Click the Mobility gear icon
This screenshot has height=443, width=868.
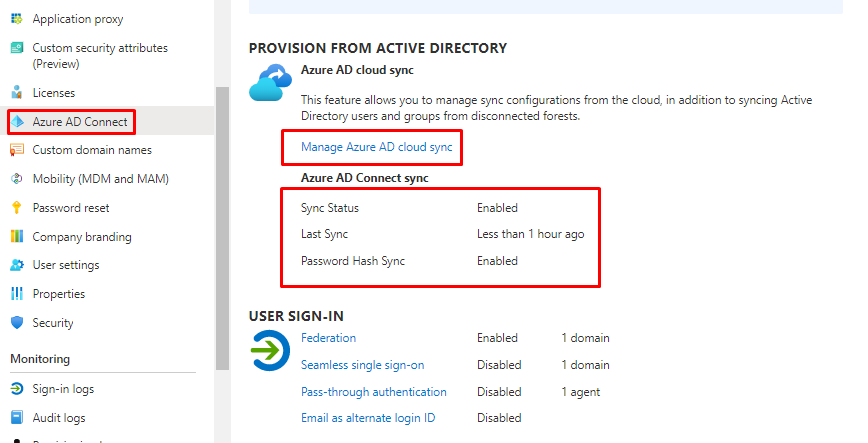pos(16,179)
